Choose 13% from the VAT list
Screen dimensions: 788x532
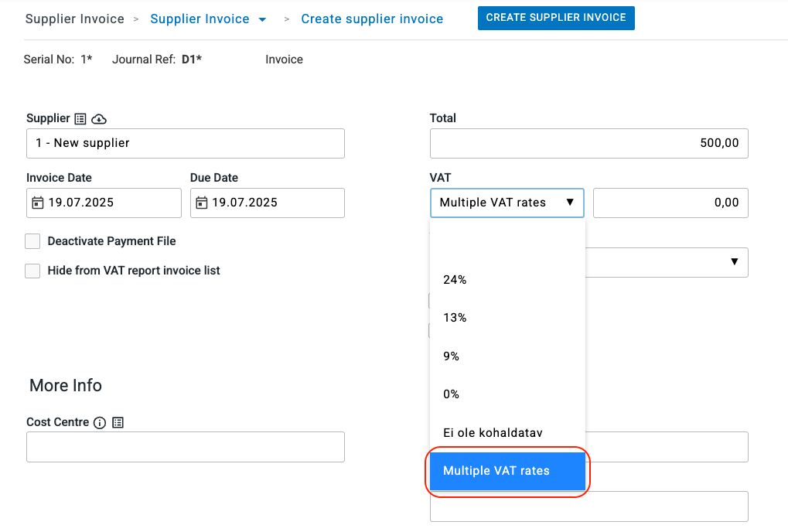pos(455,318)
